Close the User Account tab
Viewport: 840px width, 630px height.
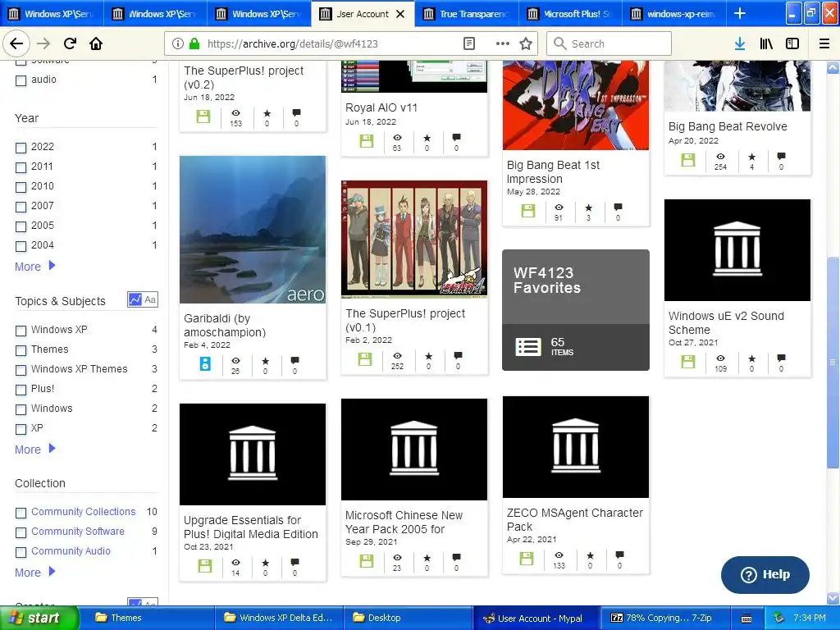(400, 14)
